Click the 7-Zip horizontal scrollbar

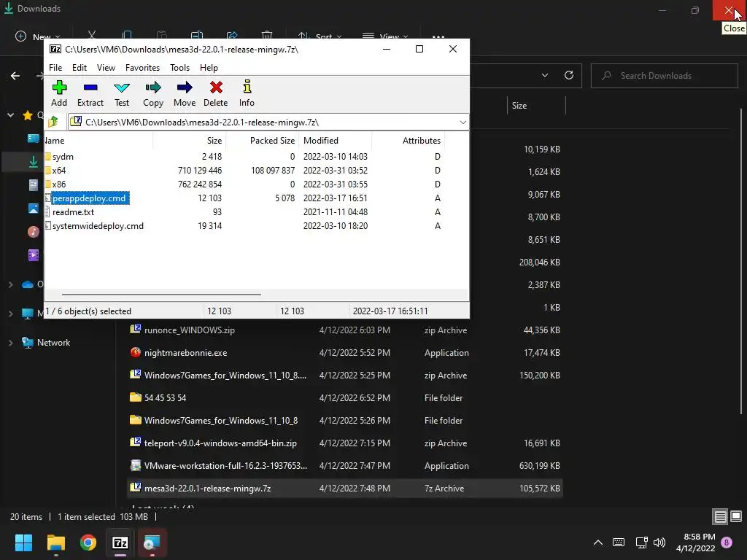click(161, 295)
